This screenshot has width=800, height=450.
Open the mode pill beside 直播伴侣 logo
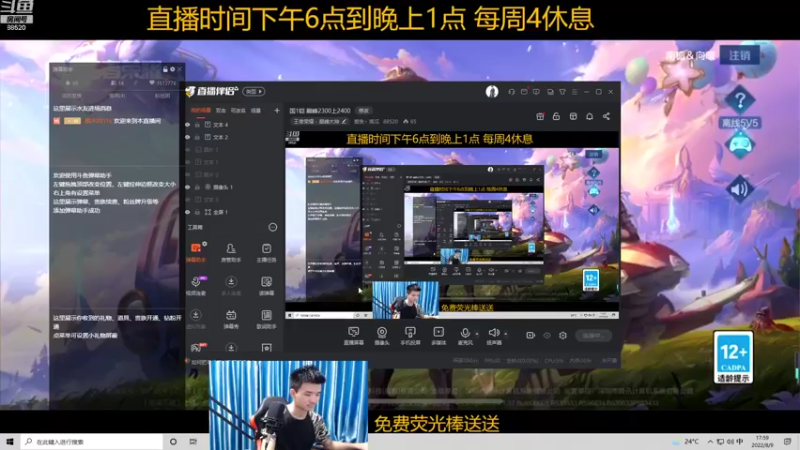[254, 91]
